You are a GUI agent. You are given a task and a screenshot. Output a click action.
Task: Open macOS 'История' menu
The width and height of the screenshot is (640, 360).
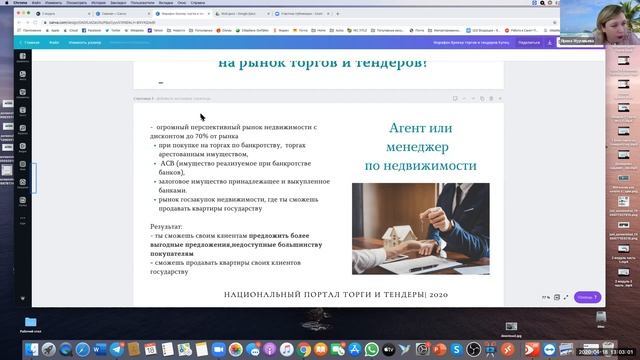98,2
